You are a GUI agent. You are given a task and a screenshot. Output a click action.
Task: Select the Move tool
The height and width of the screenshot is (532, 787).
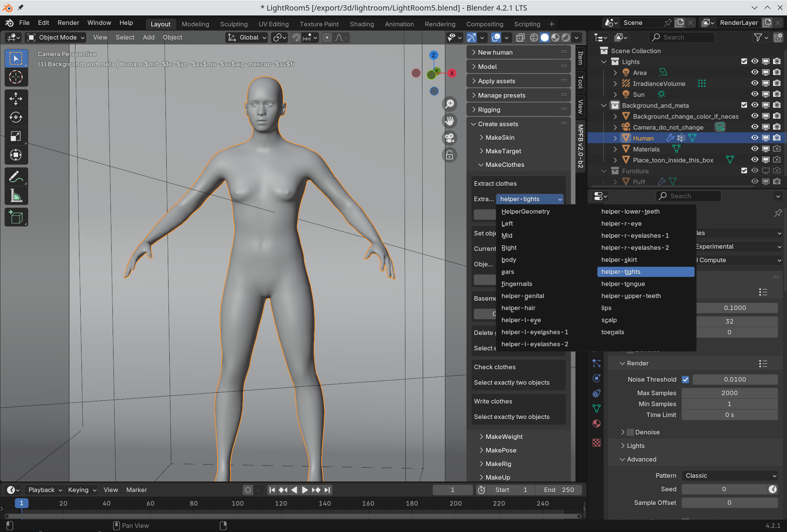tap(16, 99)
